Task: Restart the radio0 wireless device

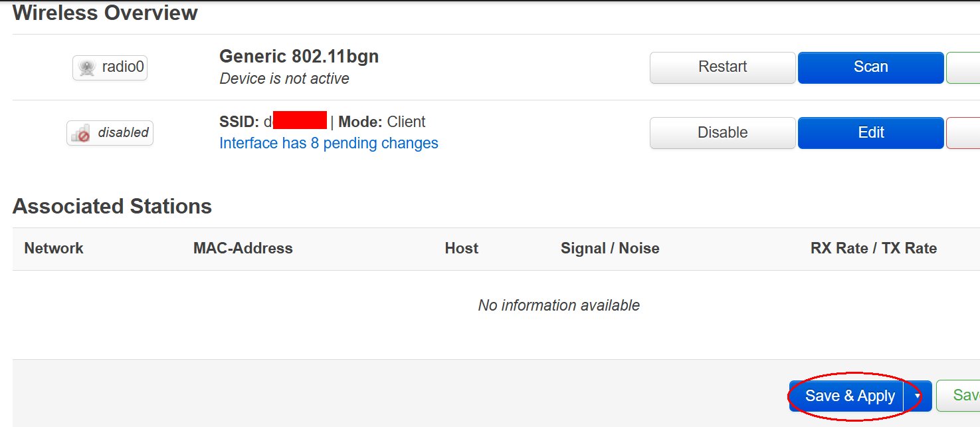Action: (723, 67)
